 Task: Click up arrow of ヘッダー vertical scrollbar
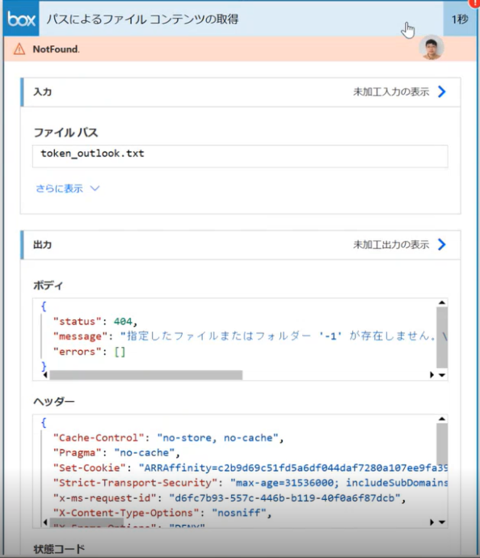(442, 419)
